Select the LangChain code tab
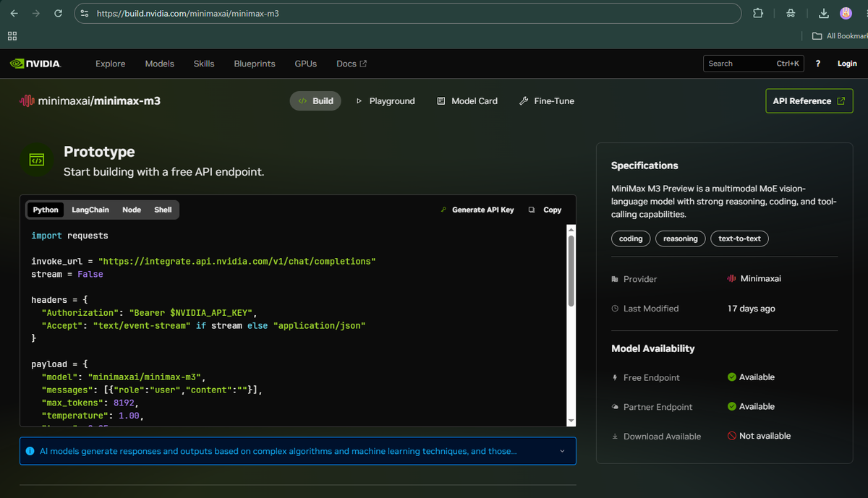 click(x=90, y=210)
